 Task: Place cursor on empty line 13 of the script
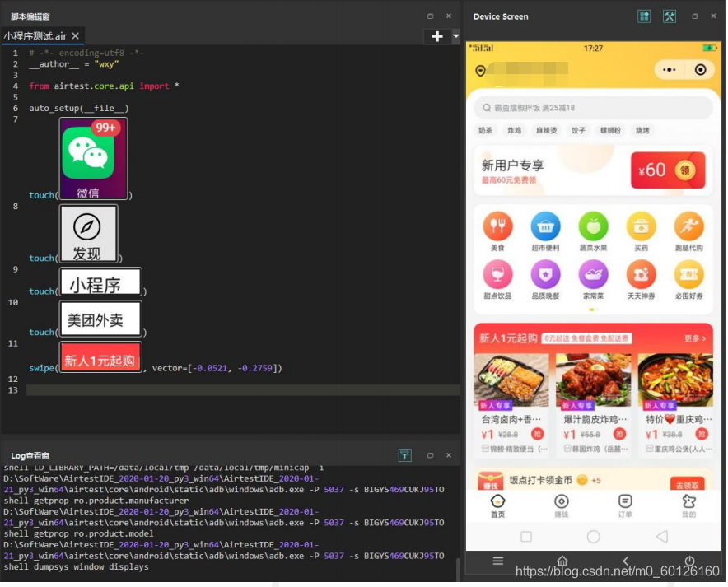point(243,389)
